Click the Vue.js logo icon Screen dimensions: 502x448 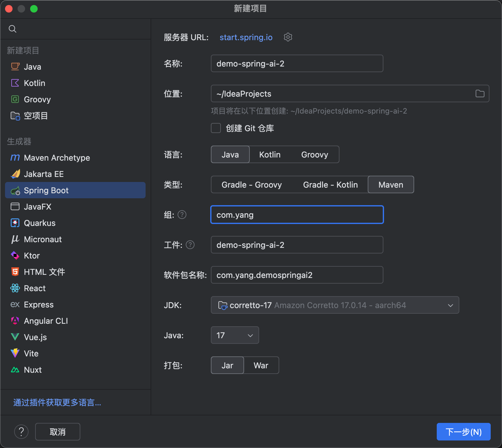pos(15,337)
